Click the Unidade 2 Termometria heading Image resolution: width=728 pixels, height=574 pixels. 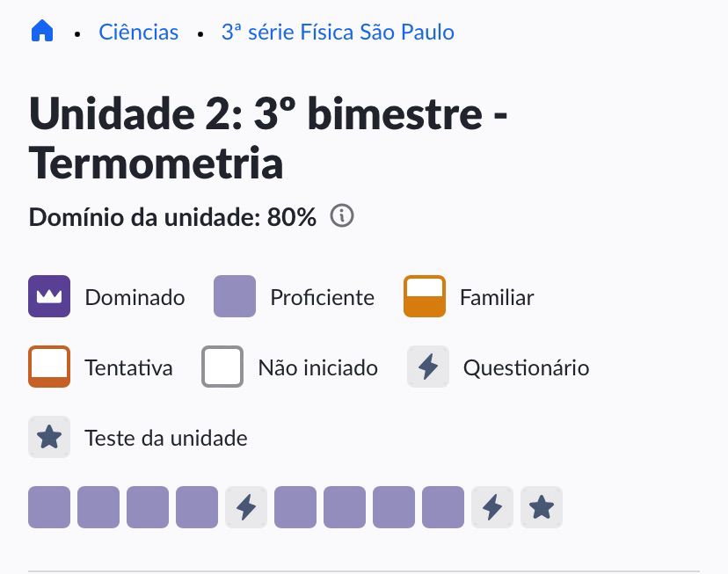point(268,138)
